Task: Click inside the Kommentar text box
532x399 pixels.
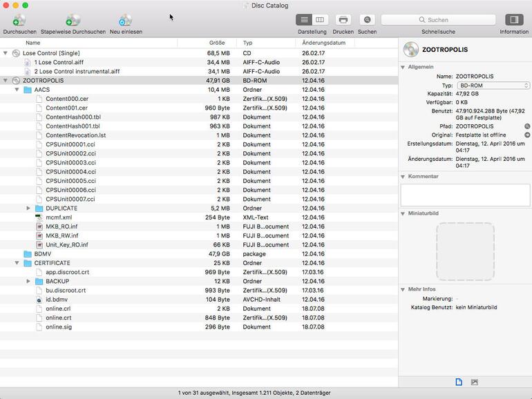Action: (x=464, y=195)
